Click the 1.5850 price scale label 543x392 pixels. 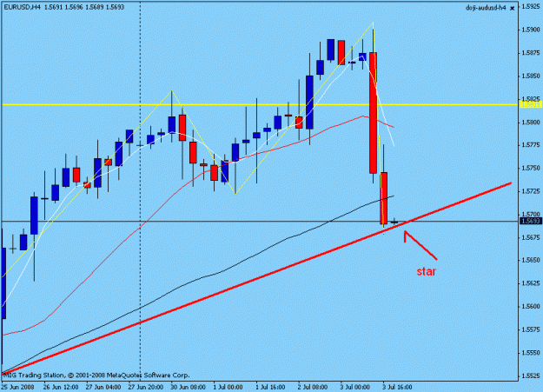click(531, 76)
